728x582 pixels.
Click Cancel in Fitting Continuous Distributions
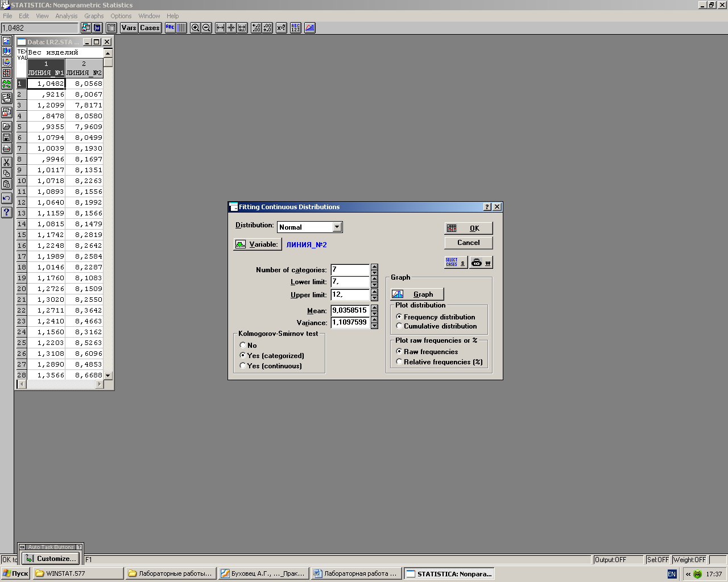[469, 243]
